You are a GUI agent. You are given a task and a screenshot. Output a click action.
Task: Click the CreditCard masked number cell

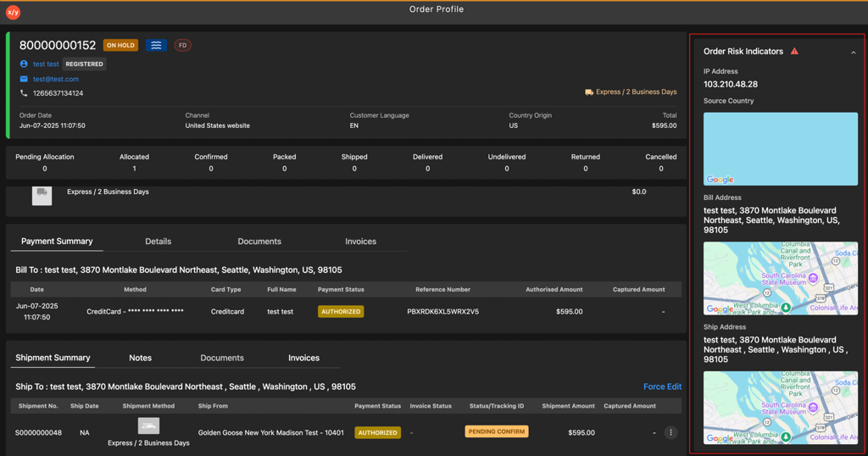point(135,312)
